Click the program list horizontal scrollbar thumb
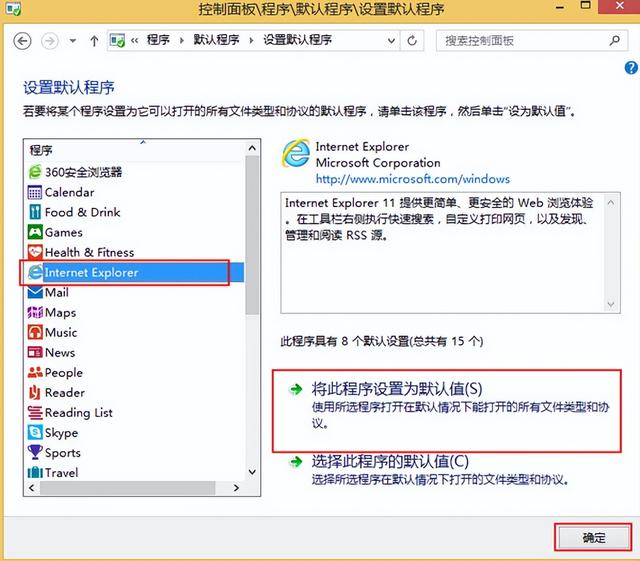Image resolution: width=640 pixels, height=561 pixels. (127, 488)
